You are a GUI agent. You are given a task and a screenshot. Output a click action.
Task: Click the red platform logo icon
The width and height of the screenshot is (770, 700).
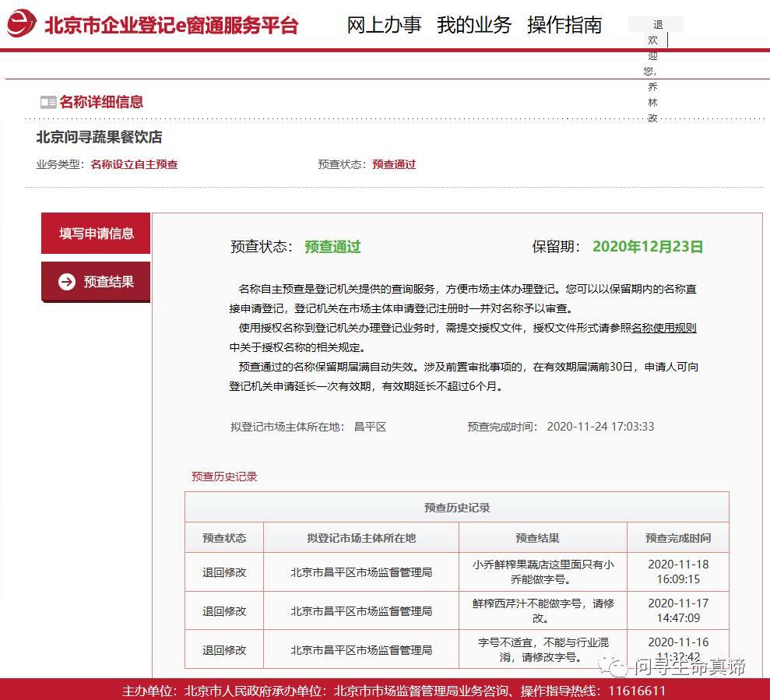coord(21,23)
